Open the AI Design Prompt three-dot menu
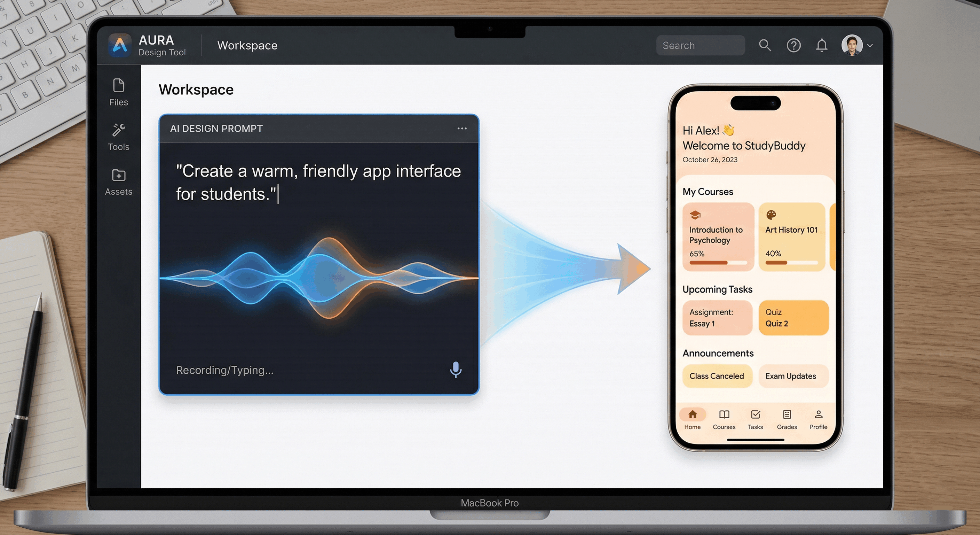Screen dimensions: 980x535 (x=461, y=128)
